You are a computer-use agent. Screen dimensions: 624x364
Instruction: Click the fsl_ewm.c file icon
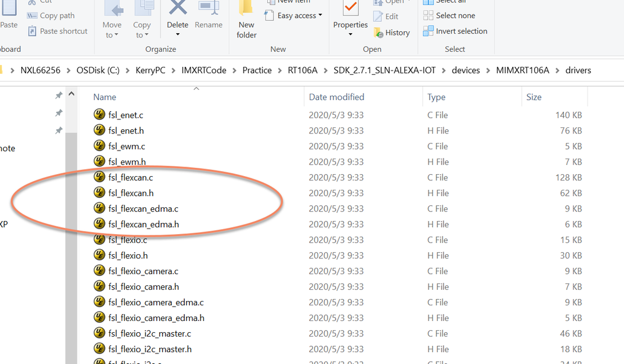99,145
